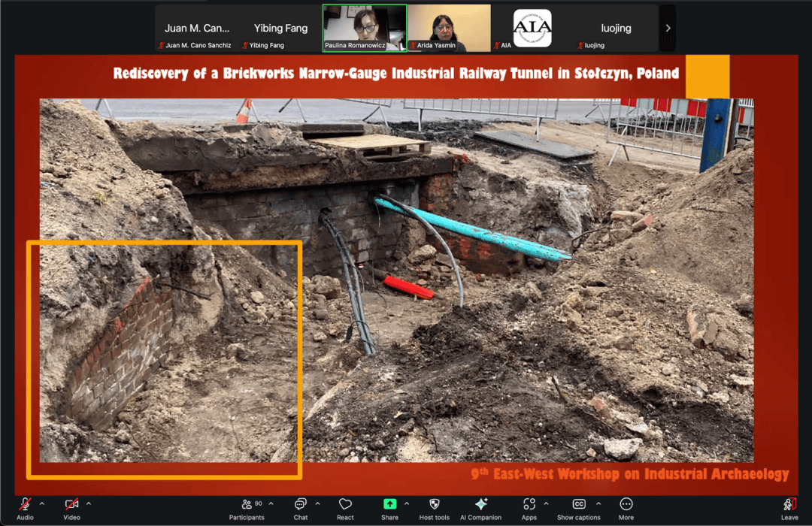Open the Chat panel

300,504
